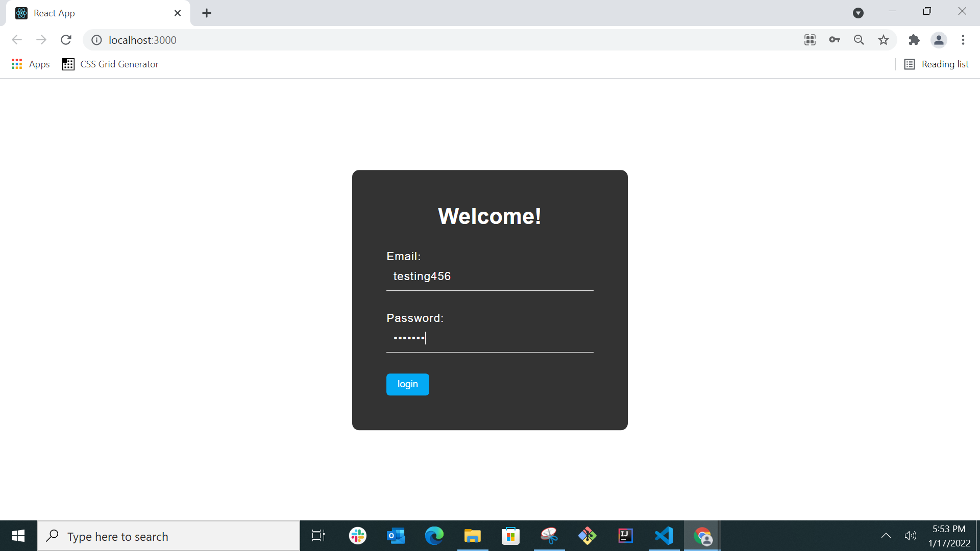Expand the tab search dropdown arrow
This screenshot has width=980, height=551.
(x=858, y=13)
